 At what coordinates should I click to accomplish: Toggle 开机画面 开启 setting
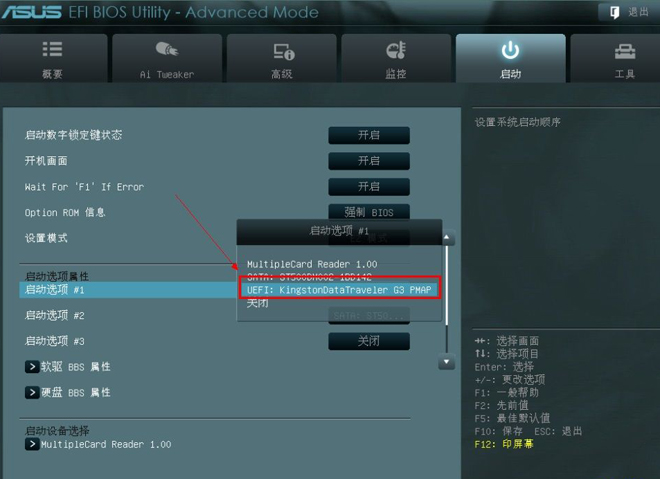pos(369,161)
